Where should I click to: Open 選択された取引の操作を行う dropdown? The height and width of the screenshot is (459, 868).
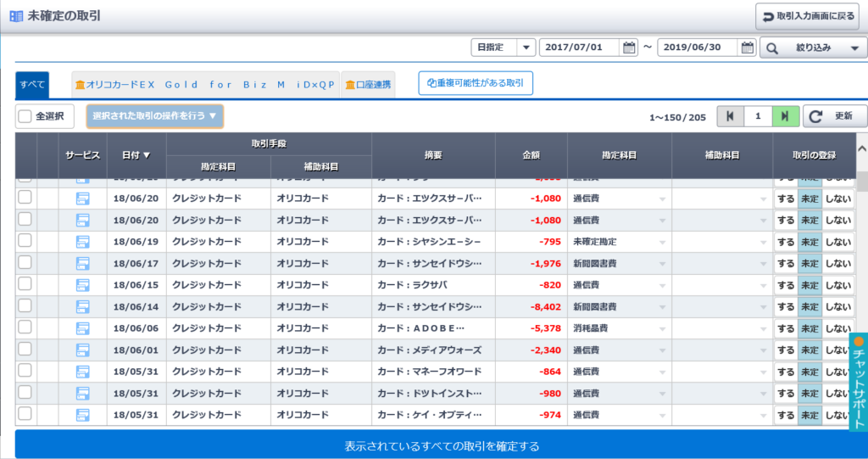tap(154, 116)
